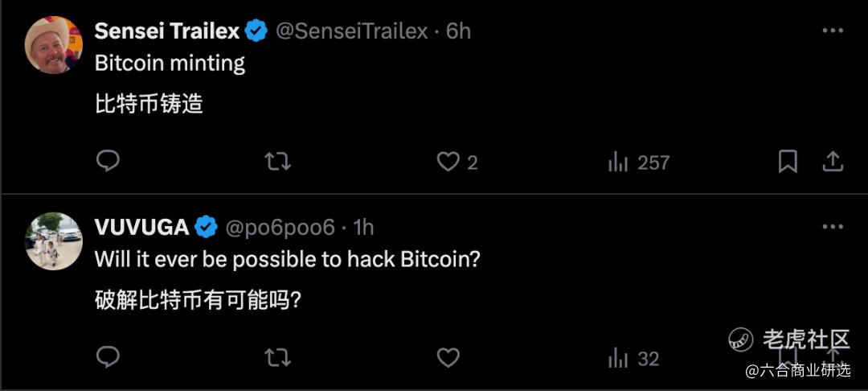Open more options on VUVUGA's tweet
The width and height of the screenshot is (868, 391).
click(833, 228)
